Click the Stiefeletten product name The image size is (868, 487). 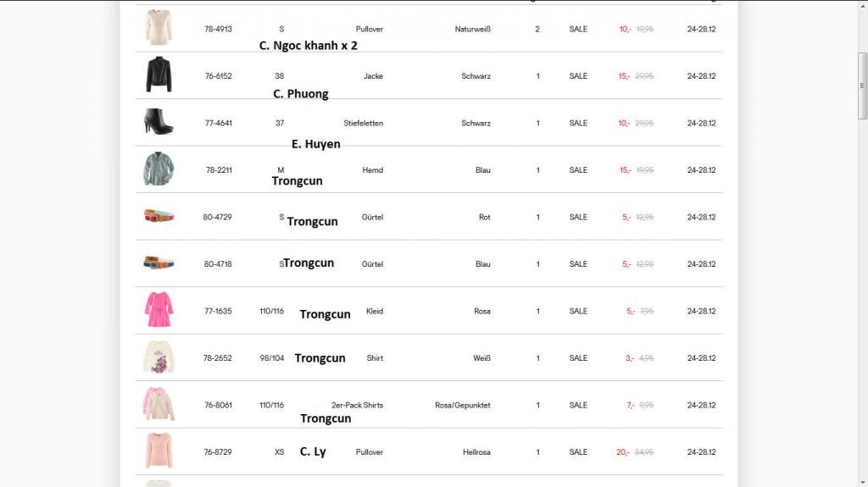(363, 124)
